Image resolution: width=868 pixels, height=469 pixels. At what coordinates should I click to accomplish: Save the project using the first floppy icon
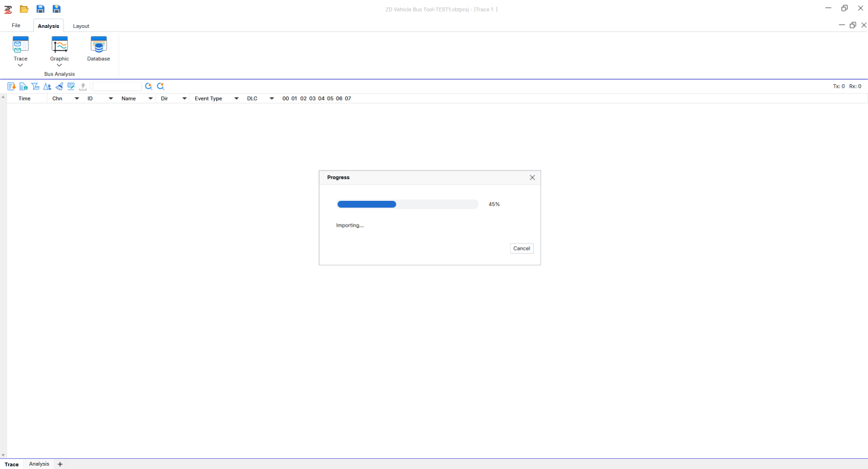[41, 9]
